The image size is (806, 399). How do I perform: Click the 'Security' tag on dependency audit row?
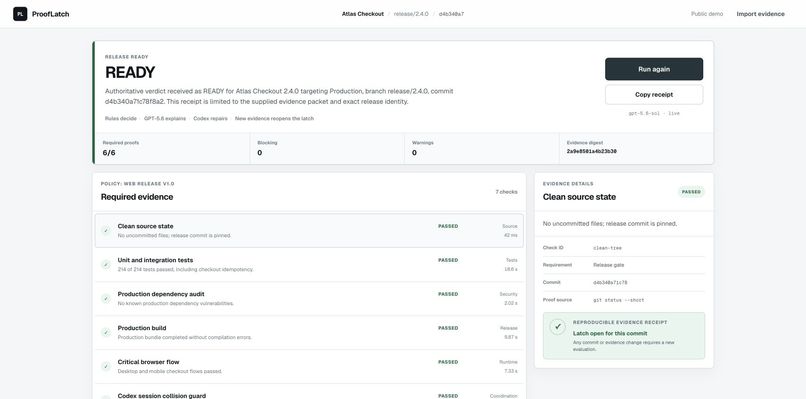point(508,294)
